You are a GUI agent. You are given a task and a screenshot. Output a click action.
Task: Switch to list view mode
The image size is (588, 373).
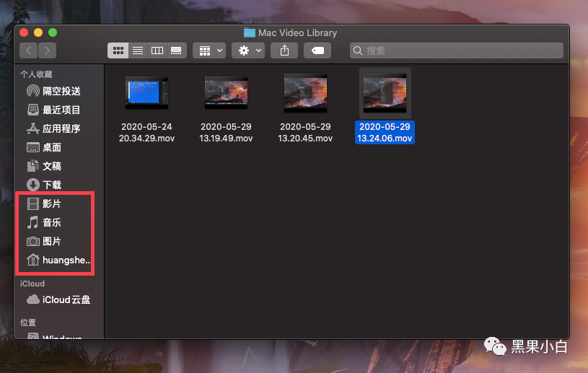[138, 51]
